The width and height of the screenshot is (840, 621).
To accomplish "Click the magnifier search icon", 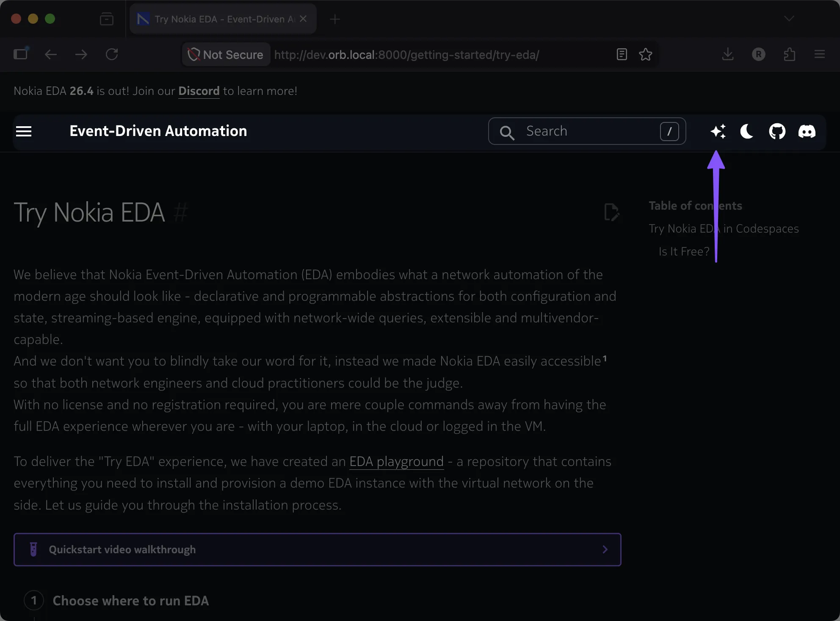I will 507,133.
